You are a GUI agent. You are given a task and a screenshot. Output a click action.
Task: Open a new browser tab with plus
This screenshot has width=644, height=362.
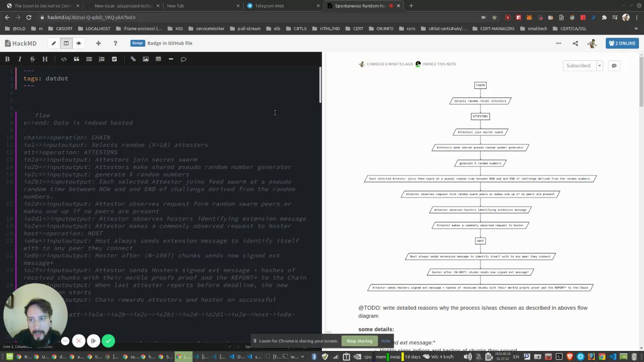(x=411, y=6)
